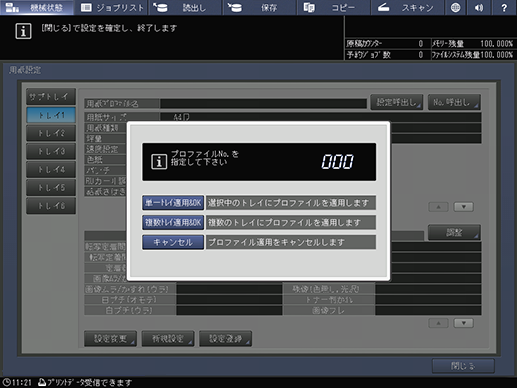
Task: Click the 設定呼出し button
Action: [x=397, y=102]
